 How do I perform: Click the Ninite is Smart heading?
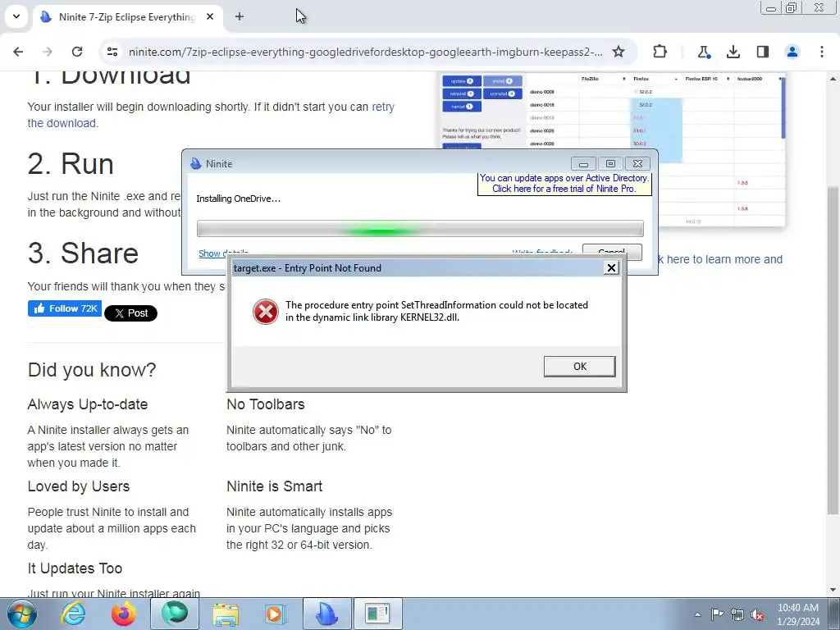click(274, 486)
